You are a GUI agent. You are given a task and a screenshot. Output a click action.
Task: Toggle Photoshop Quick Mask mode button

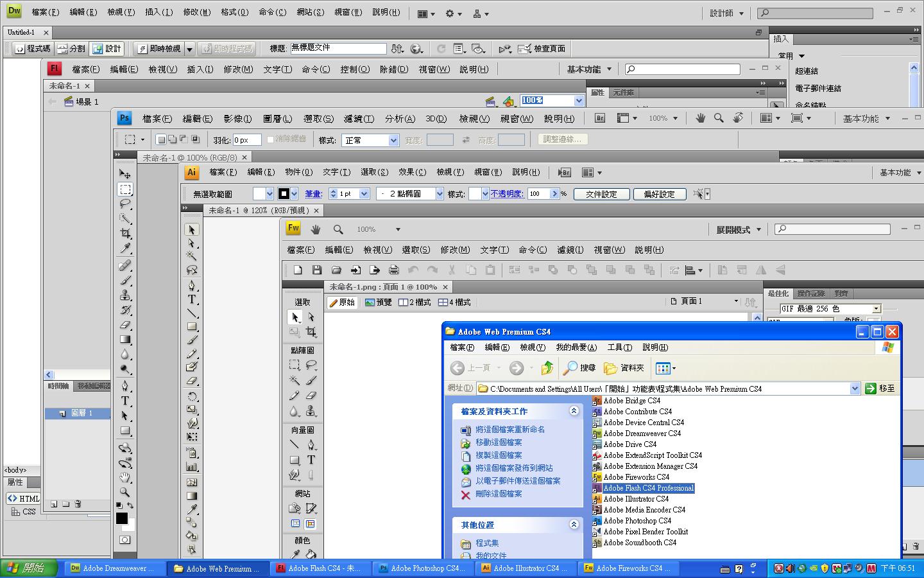tap(125, 540)
